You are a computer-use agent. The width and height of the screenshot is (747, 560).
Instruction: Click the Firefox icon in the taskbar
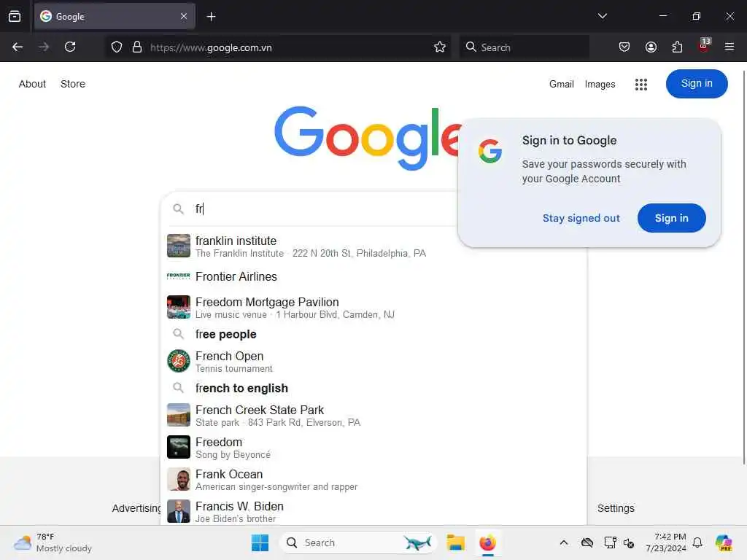[x=487, y=542]
